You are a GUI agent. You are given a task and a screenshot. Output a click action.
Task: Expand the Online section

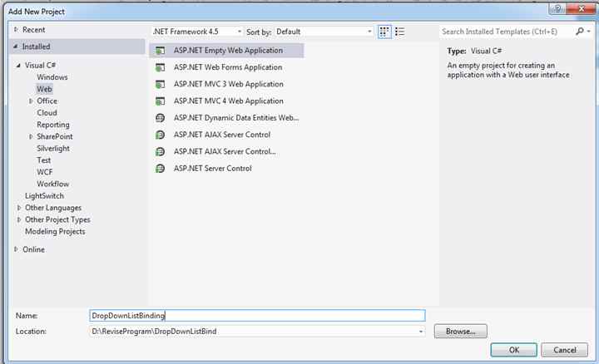16,249
